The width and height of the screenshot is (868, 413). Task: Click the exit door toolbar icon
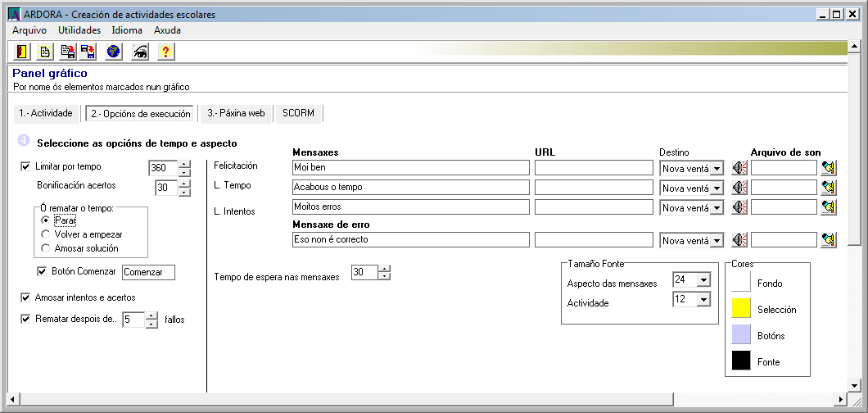tap(22, 52)
